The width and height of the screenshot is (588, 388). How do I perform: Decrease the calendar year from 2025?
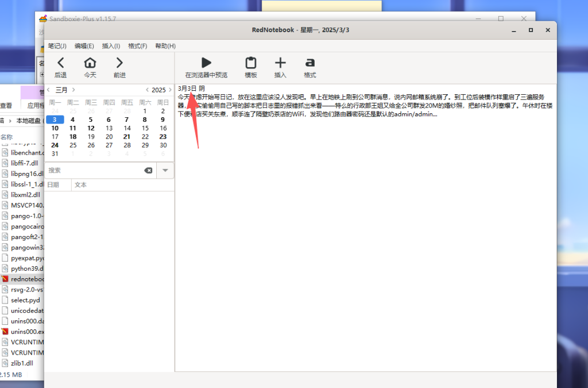tap(147, 90)
